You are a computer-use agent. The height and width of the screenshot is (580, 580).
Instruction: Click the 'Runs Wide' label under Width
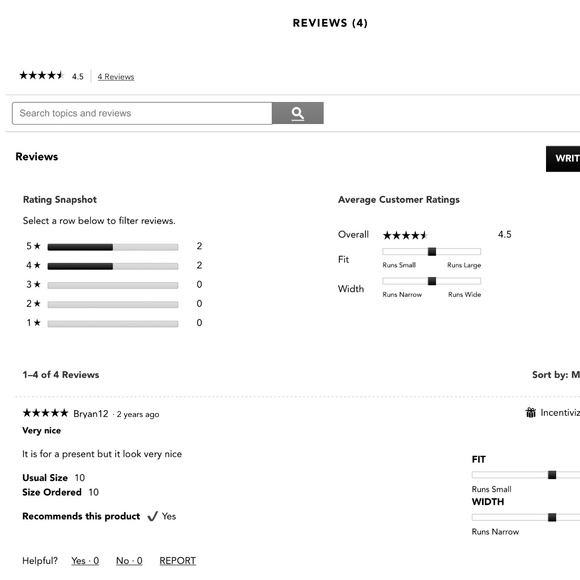[x=465, y=294]
